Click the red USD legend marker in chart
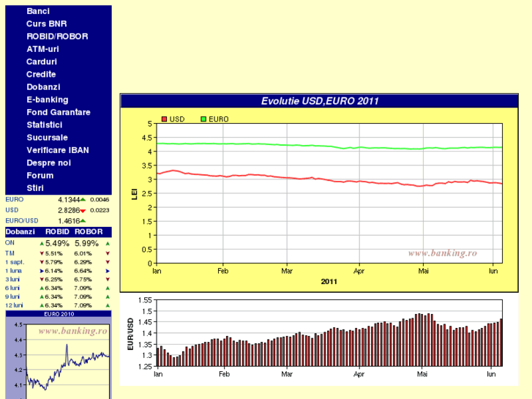The image size is (532, 399). [x=165, y=119]
